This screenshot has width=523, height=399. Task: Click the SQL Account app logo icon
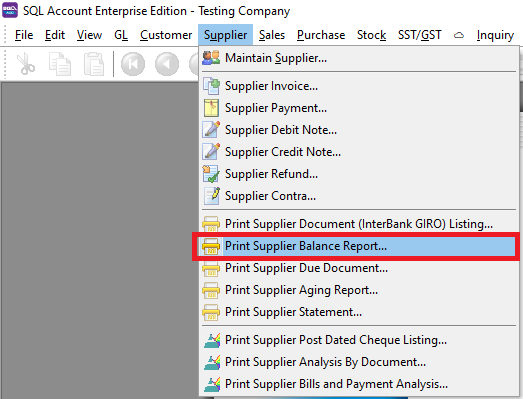(x=10, y=10)
